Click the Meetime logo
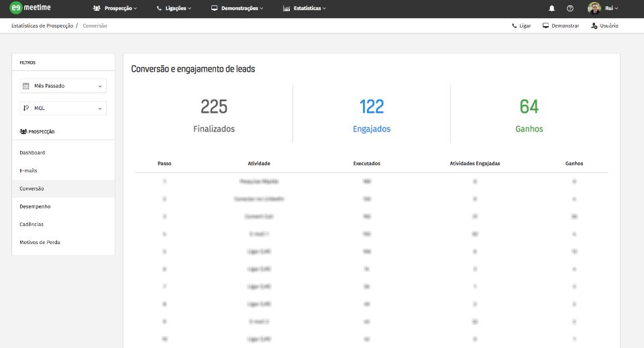644x348 pixels. pyautogui.click(x=29, y=8)
